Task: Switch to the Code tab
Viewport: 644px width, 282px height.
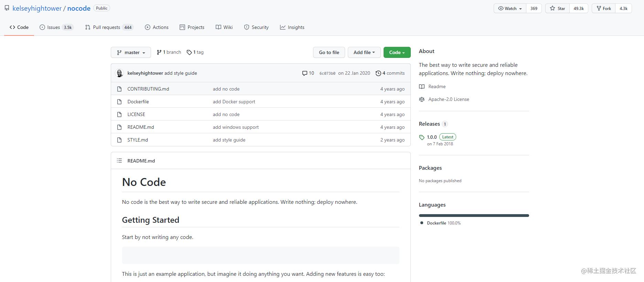Action: (x=19, y=27)
